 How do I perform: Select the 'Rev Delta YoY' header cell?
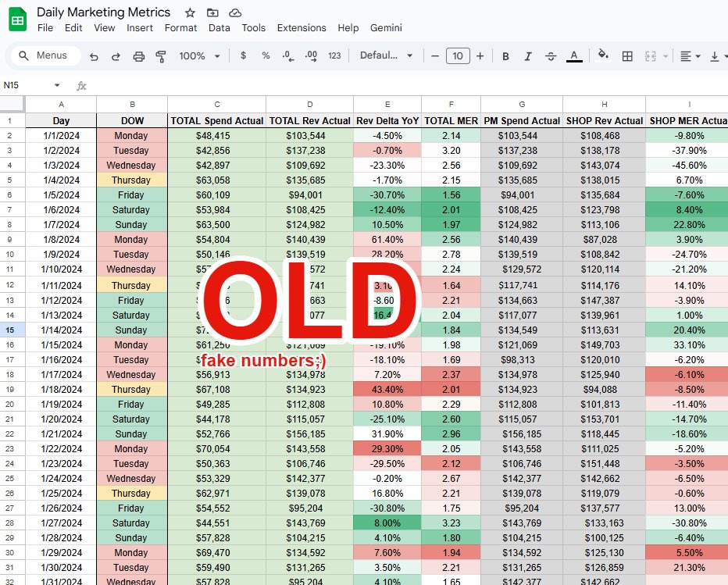tap(387, 121)
